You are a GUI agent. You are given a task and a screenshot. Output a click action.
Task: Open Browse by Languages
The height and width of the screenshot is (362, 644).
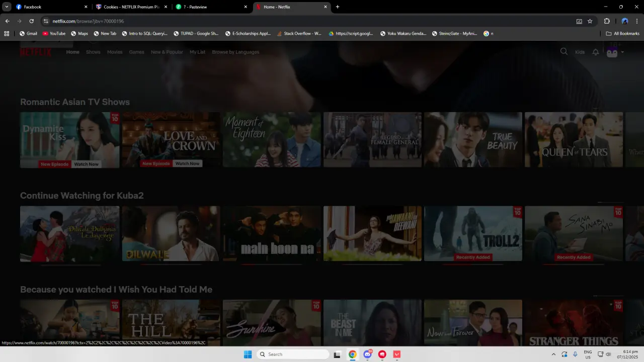pyautogui.click(x=235, y=52)
